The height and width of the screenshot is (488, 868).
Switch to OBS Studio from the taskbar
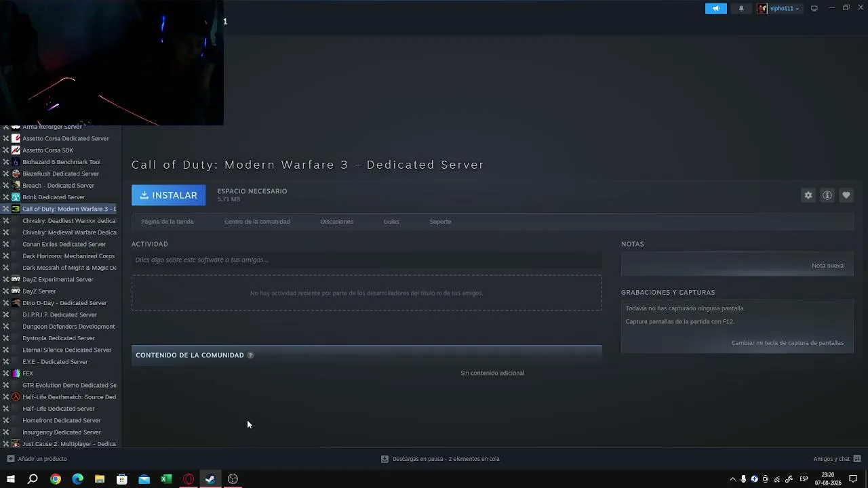(x=233, y=479)
